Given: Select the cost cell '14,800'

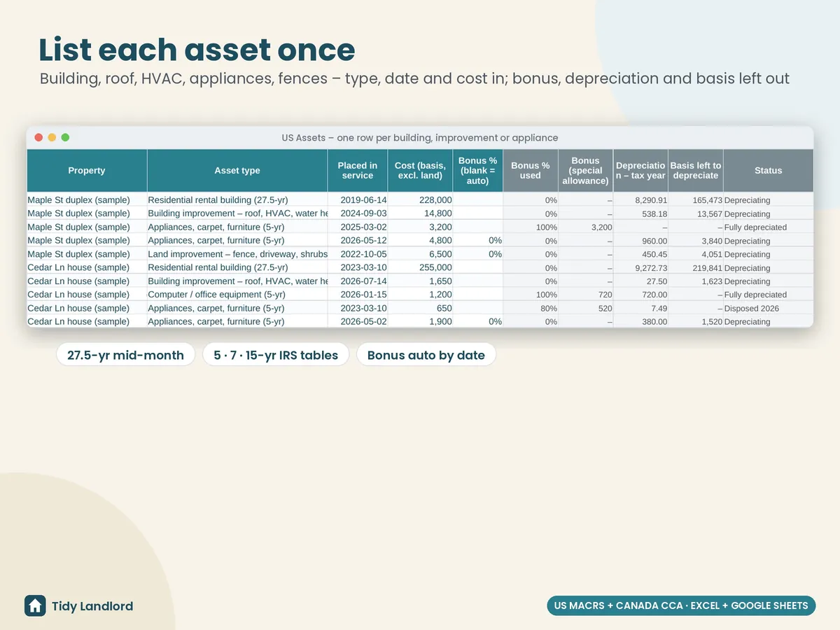Looking at the screenshot, I should point(420,213).
